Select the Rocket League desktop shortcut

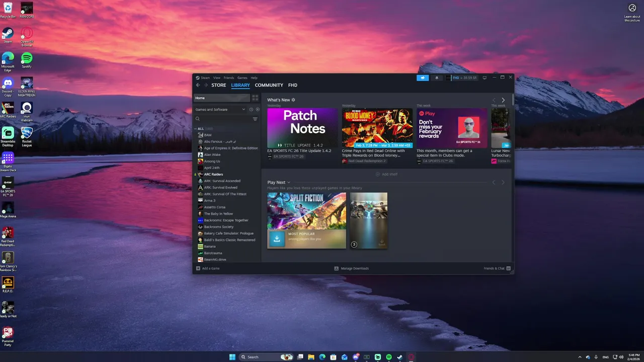27,137
